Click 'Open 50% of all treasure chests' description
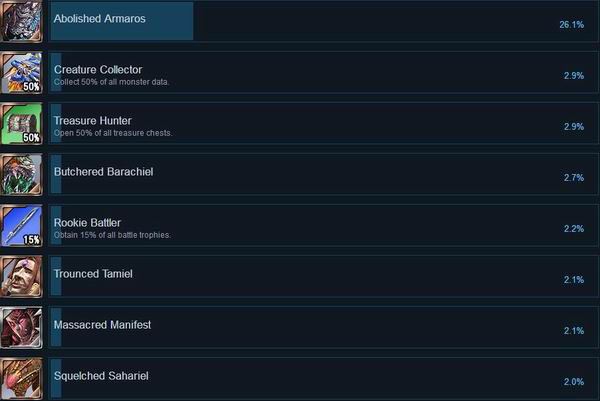The image size is (600, 401). tap(113, 133)
